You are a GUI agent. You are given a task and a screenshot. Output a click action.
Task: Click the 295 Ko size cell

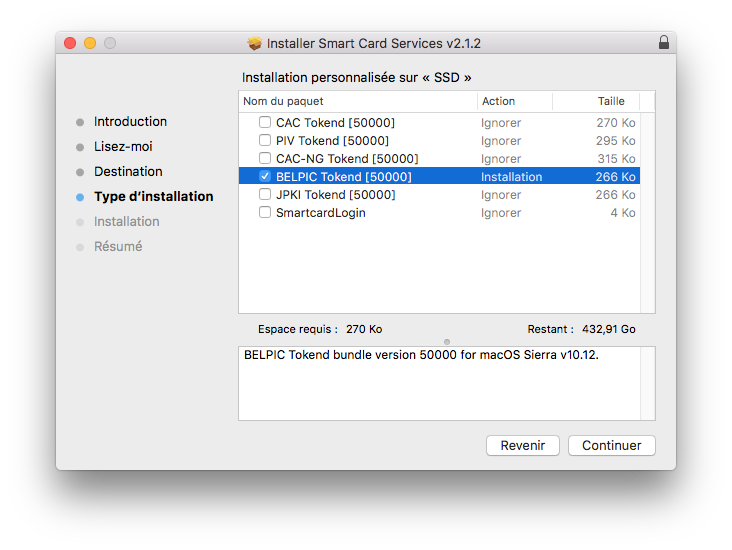(x=616, y=141)
